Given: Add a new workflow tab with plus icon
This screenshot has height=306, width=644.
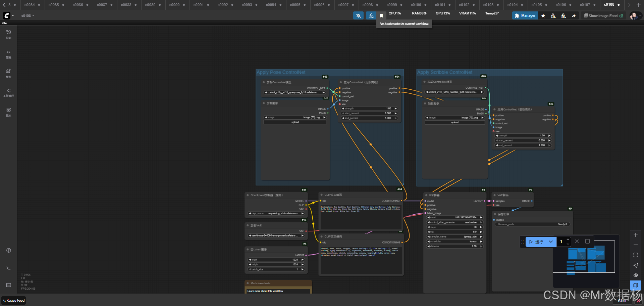Looking at the screenshot, I should pyautogui.click(x=639, y=5).
